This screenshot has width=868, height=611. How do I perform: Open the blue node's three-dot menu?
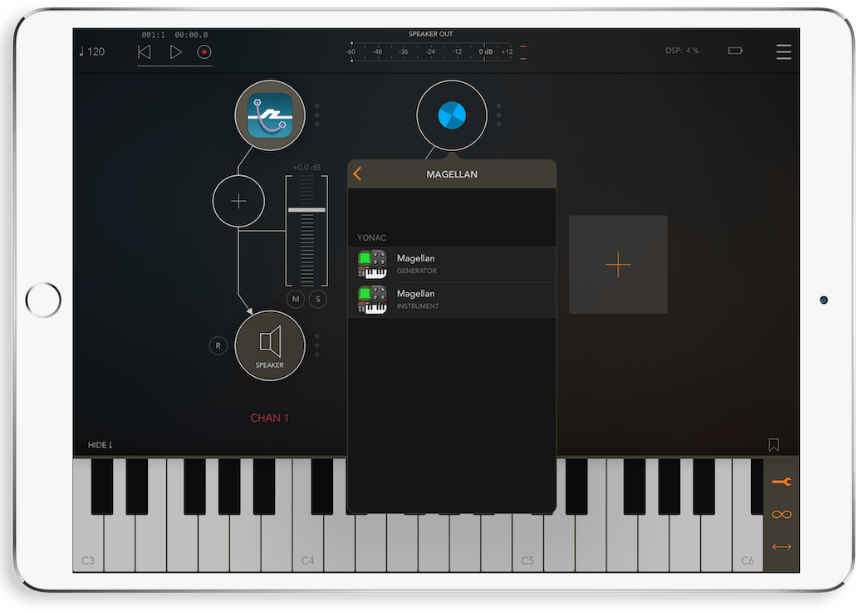tap(499, 116)
